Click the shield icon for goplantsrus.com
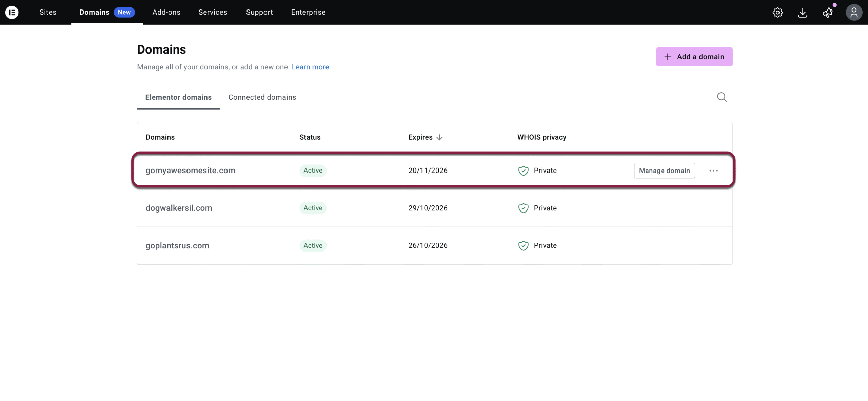This screenshot has width=868, height=401. tap(523, 245)
